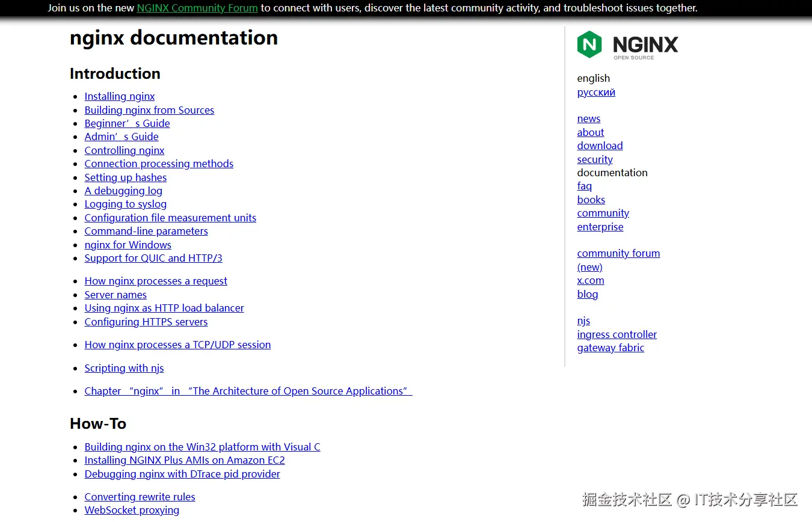Open the community sidebar link

pyautogui.click(x=603, y=213)
